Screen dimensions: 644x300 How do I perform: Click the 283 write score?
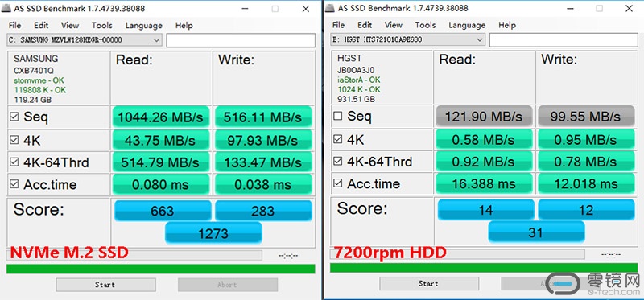263,211
